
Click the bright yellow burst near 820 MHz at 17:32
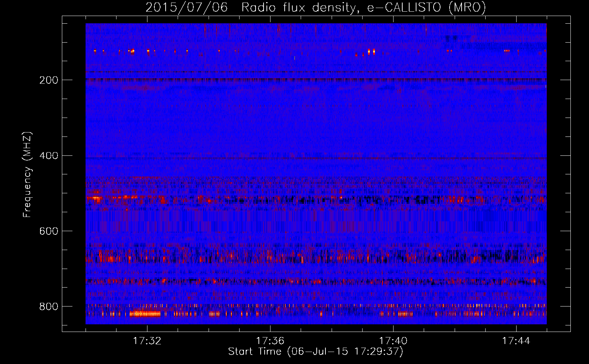(x=145, y=314)
